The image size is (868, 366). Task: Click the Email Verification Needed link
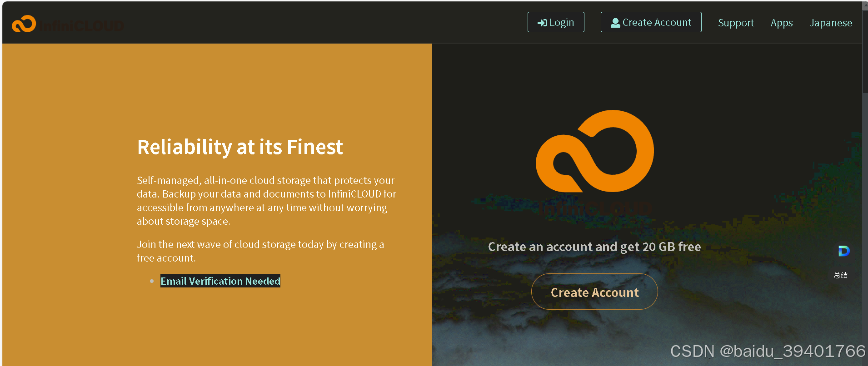click(x=220, y=281)
